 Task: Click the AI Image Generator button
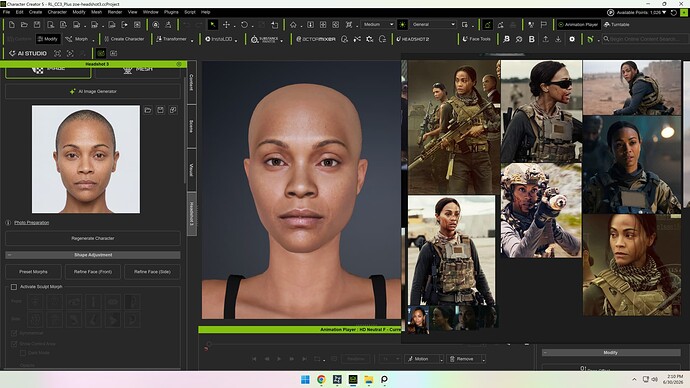pyautogui.click(x=93, y=92)
